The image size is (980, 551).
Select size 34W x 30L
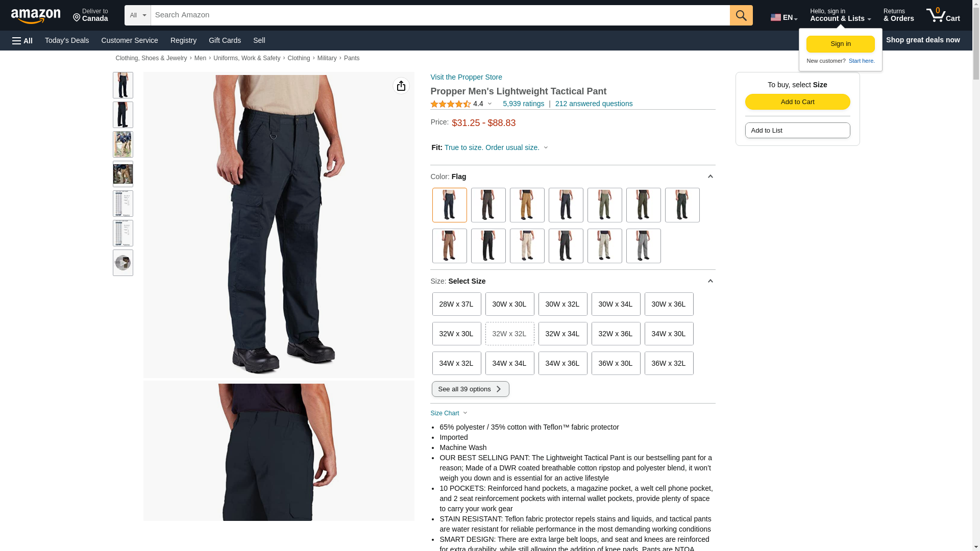(x=669, y=334)
